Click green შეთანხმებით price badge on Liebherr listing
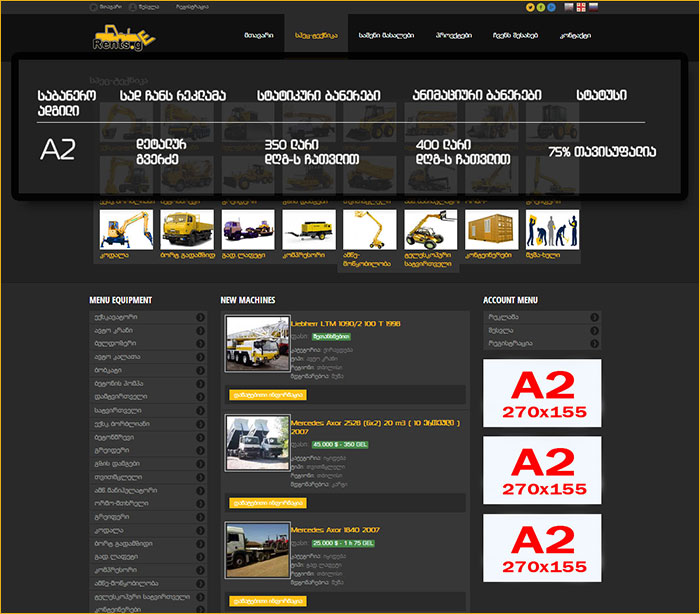This screenshot has height=614, width=700. click(331, 337)
